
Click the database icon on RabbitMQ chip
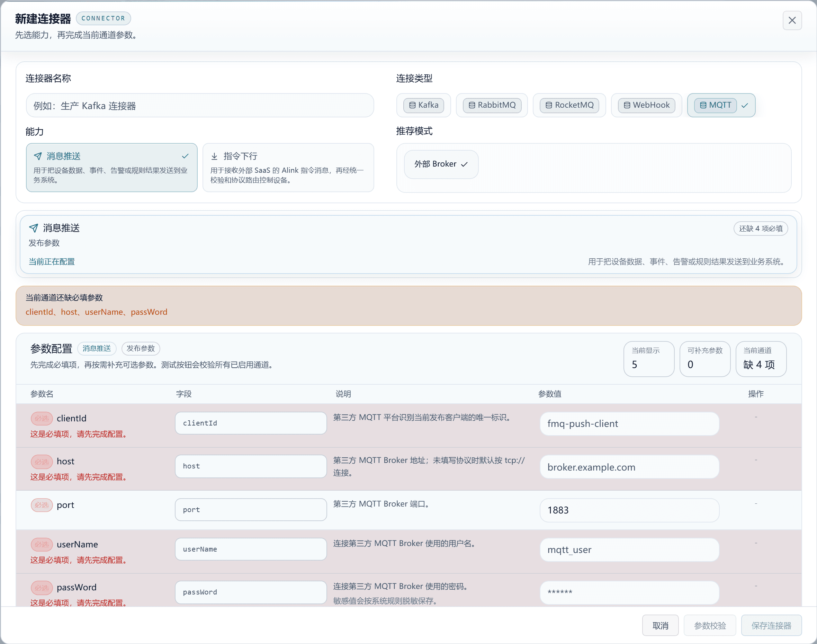472,105
